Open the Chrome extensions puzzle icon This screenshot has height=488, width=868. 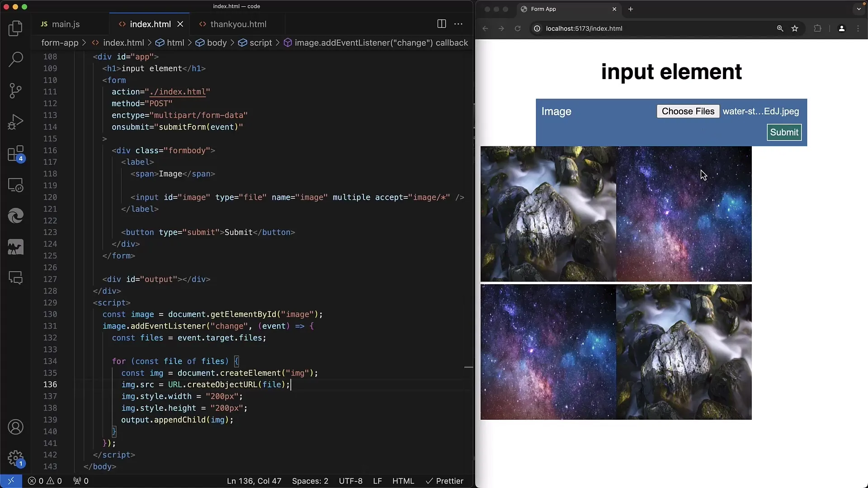pyautogui.click(x=817, y=28)
